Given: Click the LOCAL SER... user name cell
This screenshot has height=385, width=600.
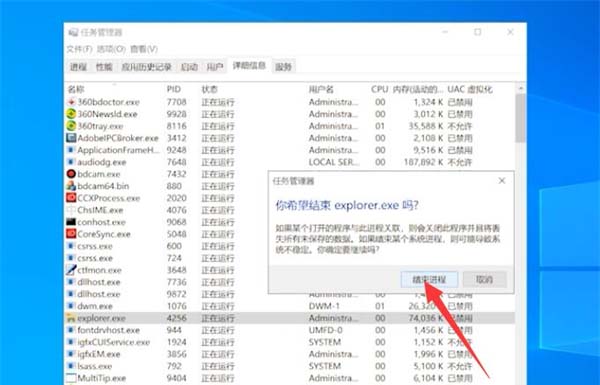Looking at the screenshot, I should pos(334,162).
